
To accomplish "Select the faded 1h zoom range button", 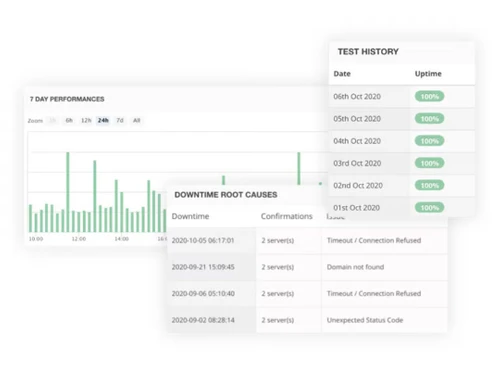I will pos(52,120).
